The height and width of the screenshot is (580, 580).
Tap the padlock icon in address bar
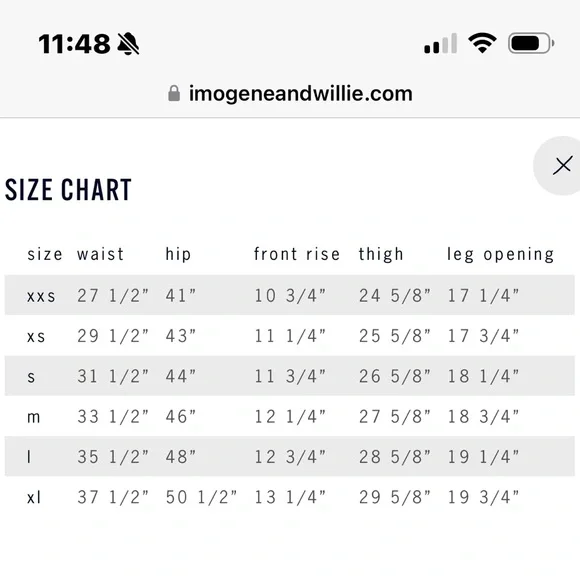174,93
